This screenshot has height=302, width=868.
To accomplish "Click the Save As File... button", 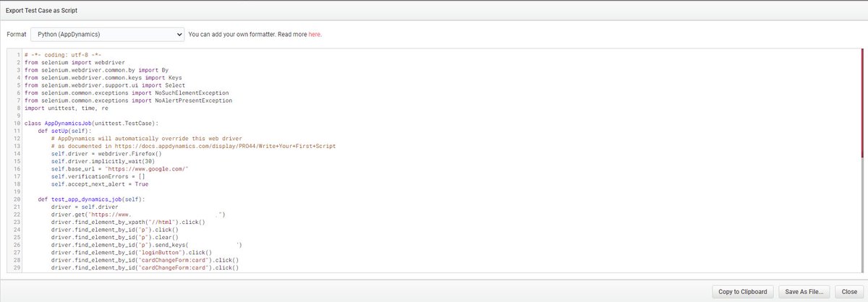I will [x=804, y=292].
